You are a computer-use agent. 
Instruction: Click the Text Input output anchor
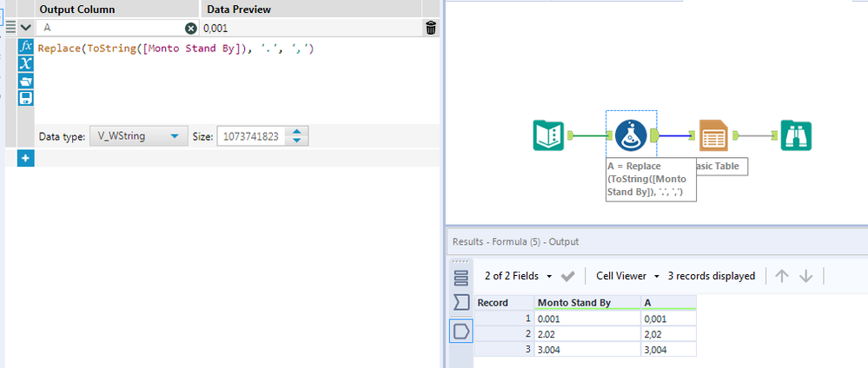coord(571,135)
